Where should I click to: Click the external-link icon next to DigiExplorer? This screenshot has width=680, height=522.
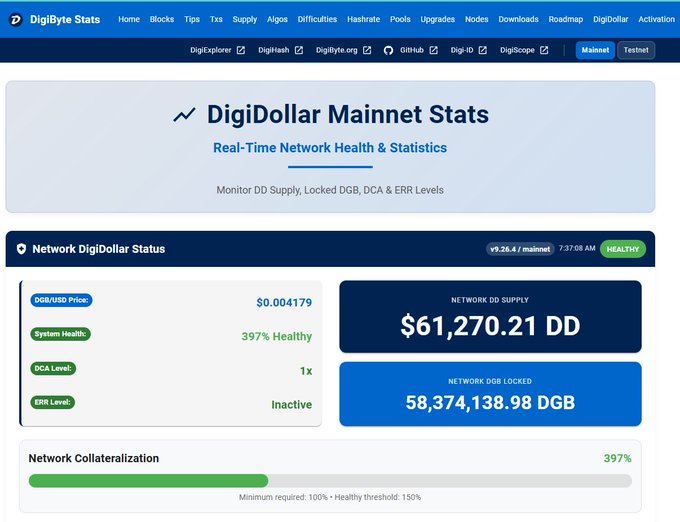pos(241,50)
